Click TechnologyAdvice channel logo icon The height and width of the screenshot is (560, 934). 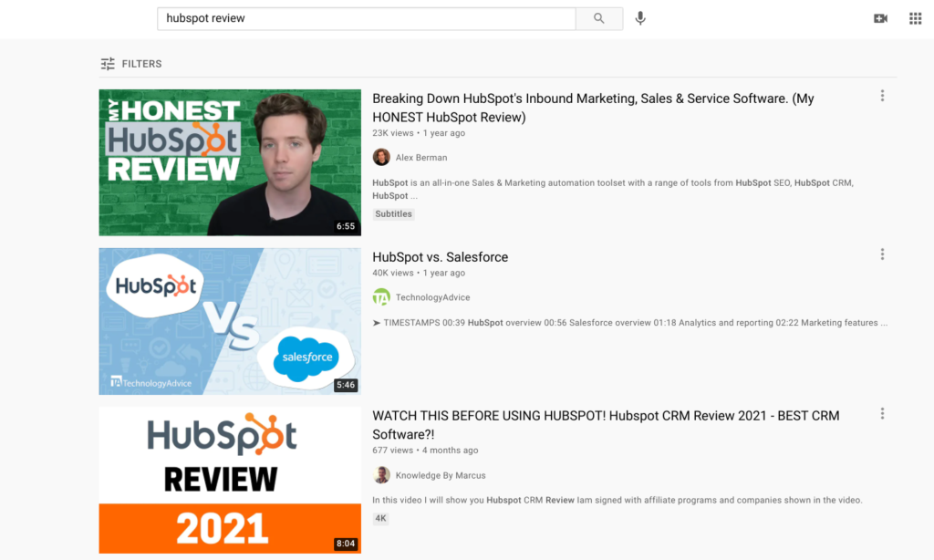(x=381, y=297)
